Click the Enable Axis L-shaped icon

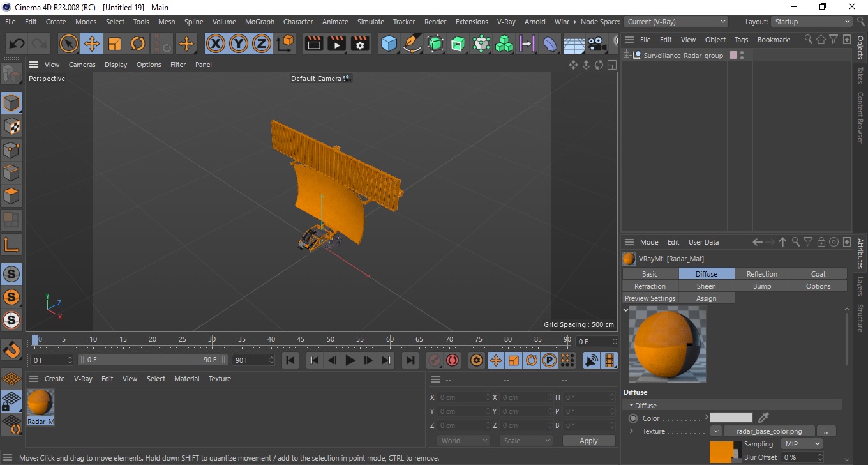pyautogui.click(x=11, y=244)
